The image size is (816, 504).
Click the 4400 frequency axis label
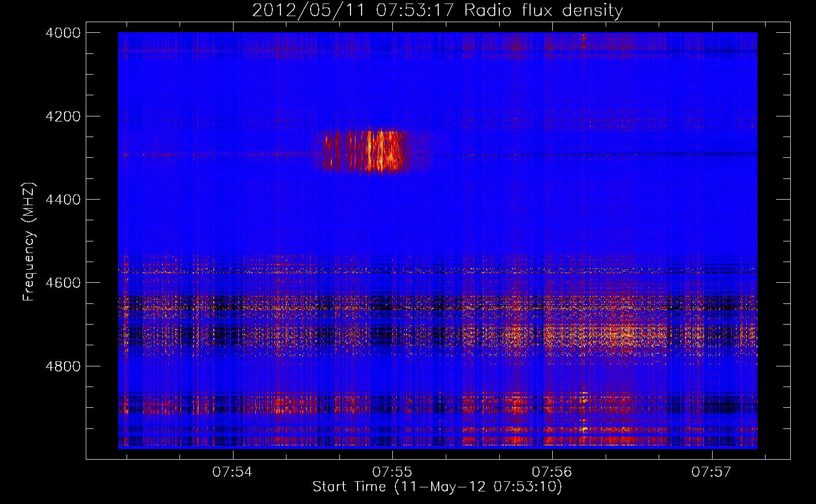(x=63, y=200)
